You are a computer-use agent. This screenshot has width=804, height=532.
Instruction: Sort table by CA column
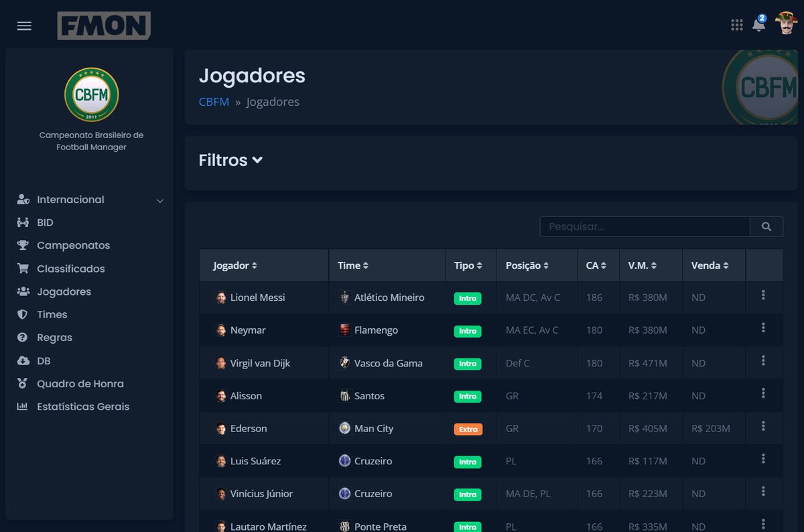[x=596, y=265]
